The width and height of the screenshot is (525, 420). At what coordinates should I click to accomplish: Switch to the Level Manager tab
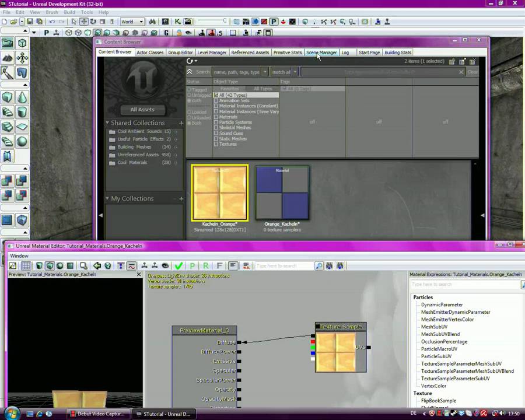(x=212, y=52)
